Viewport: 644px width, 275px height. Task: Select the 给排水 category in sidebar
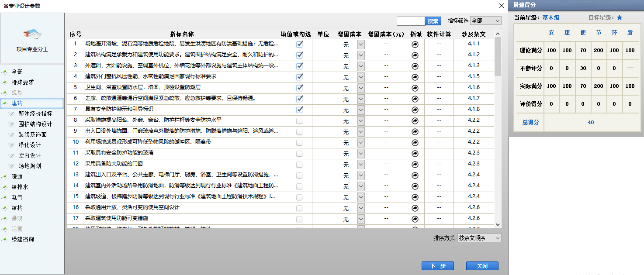20,187
